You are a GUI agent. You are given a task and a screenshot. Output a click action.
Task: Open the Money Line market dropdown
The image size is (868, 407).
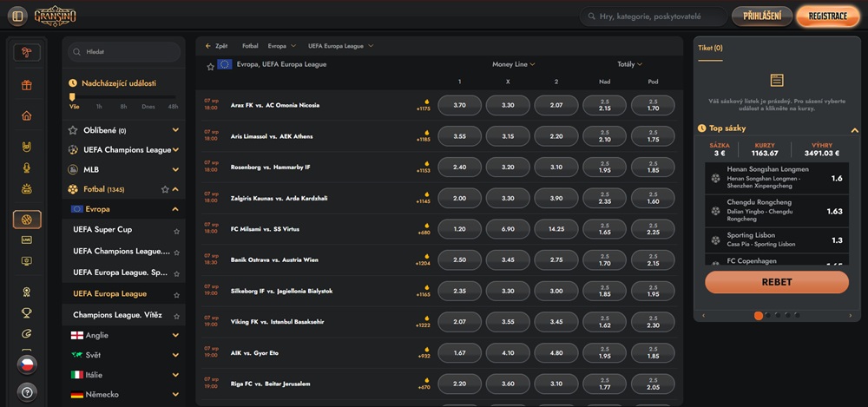click(513, 64)
